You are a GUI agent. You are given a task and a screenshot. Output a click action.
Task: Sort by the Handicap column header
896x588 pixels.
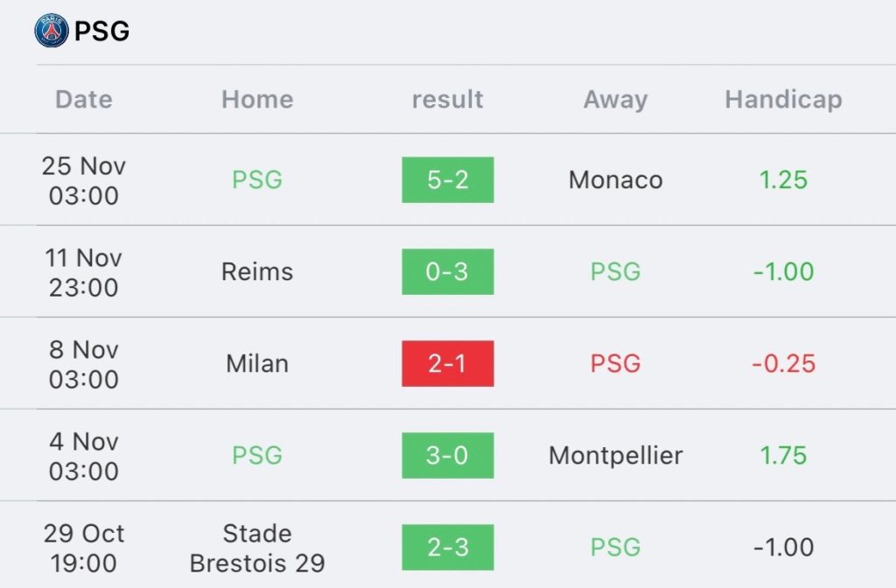pyautogui.click(x=783, y=100)
